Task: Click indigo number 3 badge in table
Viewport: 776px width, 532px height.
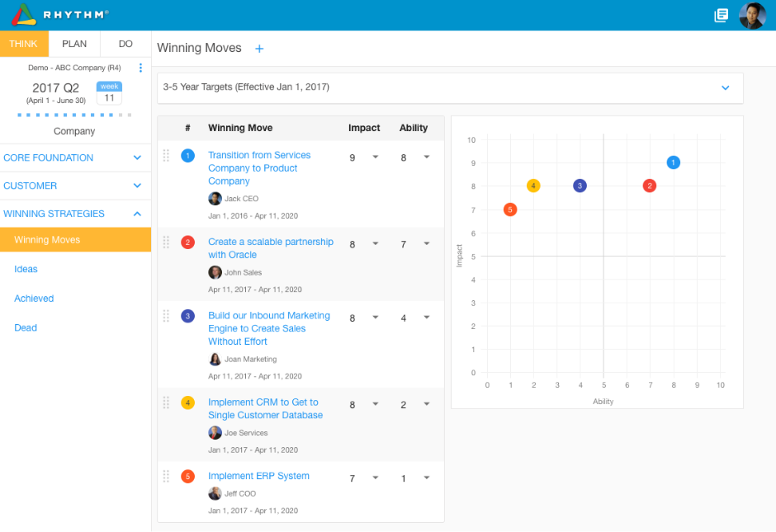Action: click(187, 316)
